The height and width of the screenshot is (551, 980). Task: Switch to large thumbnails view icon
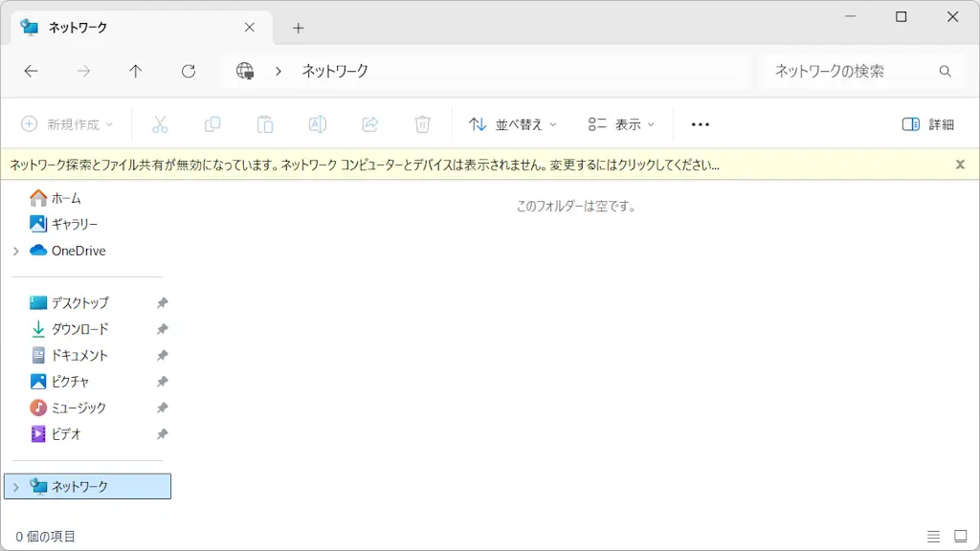[961, 537]
